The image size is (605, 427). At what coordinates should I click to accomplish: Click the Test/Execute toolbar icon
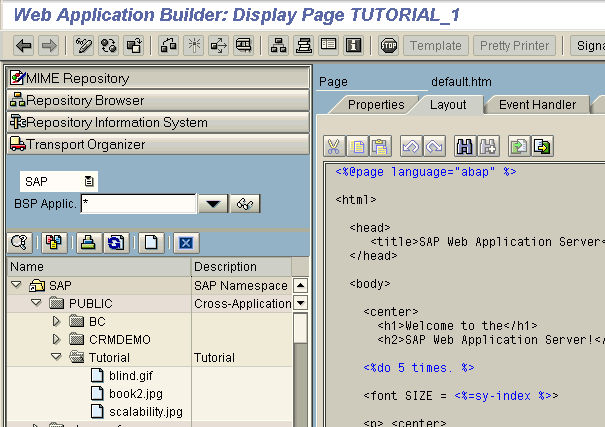click(219, 46)
